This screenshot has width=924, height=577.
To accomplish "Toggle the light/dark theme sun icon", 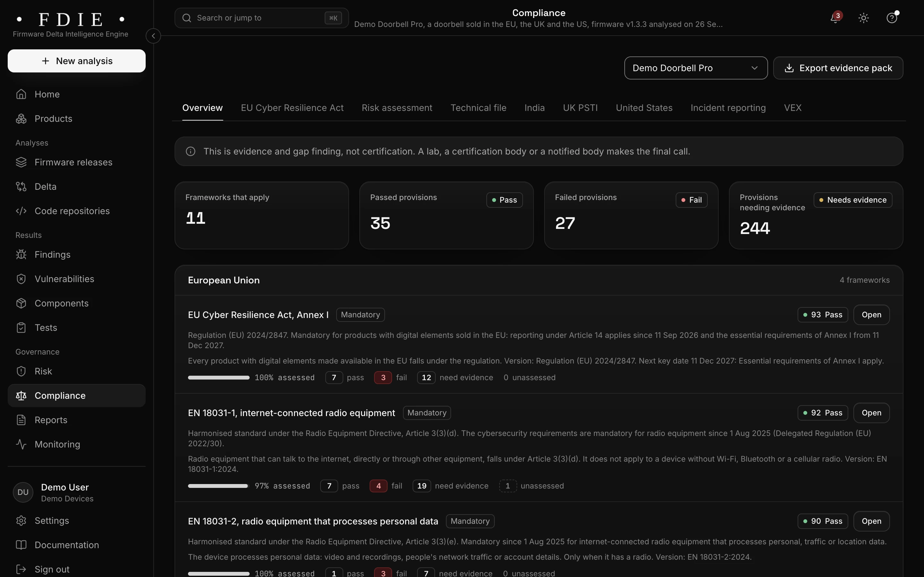I will 863,18.
